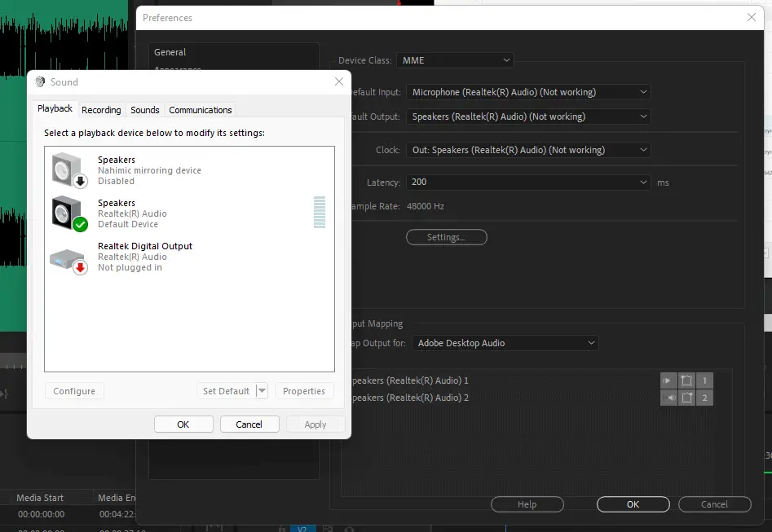Open the Latency dropdown showing 200
Screen dimensions: 772x532
[528, 182]
